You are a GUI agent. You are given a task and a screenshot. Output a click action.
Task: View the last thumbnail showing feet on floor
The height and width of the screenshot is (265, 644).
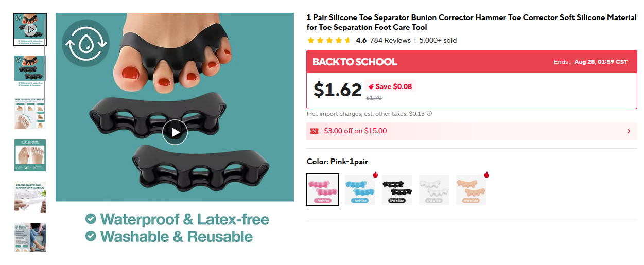(x=30, y=238)
